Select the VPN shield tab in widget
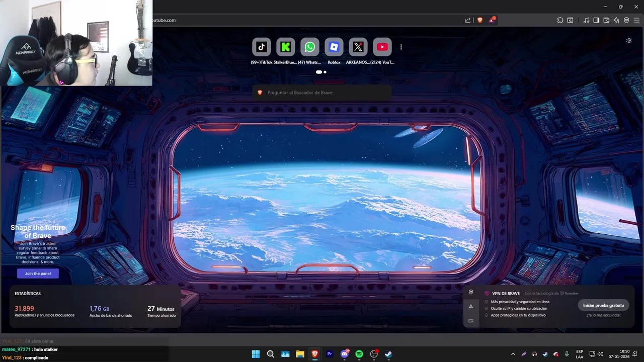The height and width of the screenshot is (362, 644). pyautogui.click(x=471, y=292)
